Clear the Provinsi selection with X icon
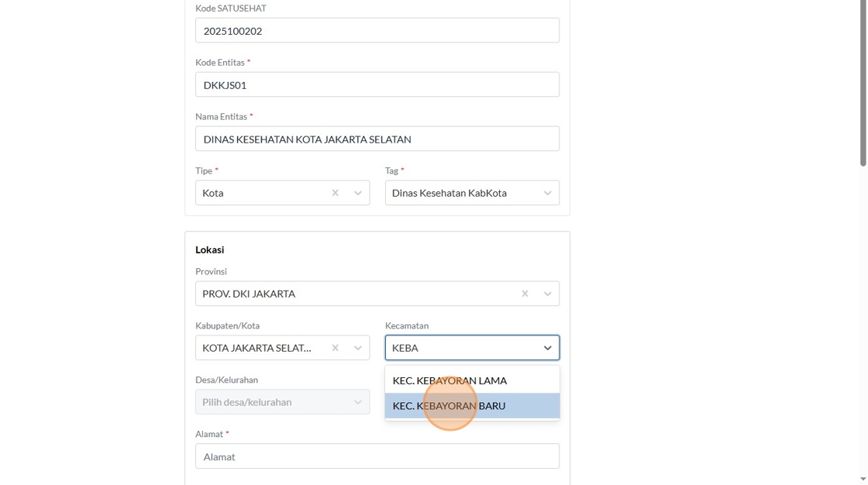 (x=525, y=294)
